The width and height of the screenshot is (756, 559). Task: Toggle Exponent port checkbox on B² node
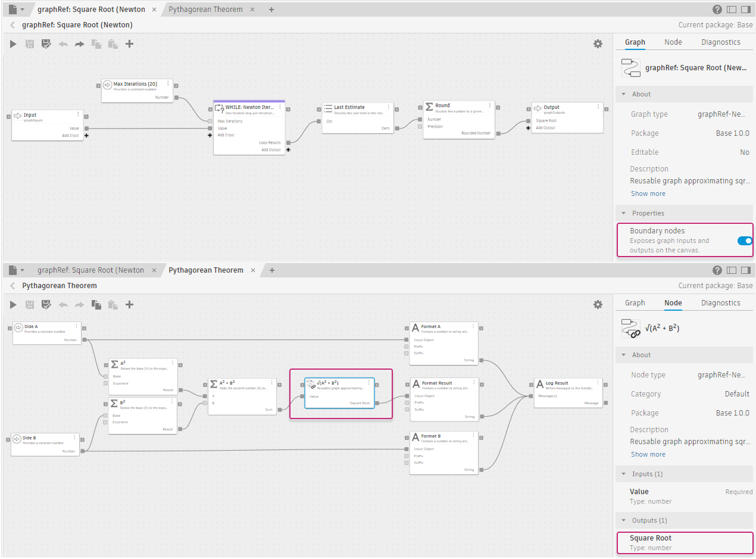[105, 422]
